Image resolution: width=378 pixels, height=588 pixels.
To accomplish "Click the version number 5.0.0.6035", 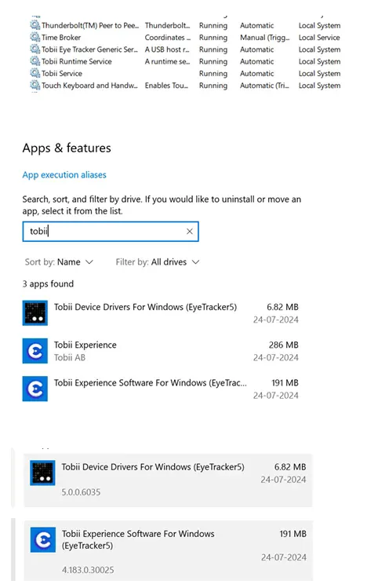I will pyautogui.click(x=81, y=492).
